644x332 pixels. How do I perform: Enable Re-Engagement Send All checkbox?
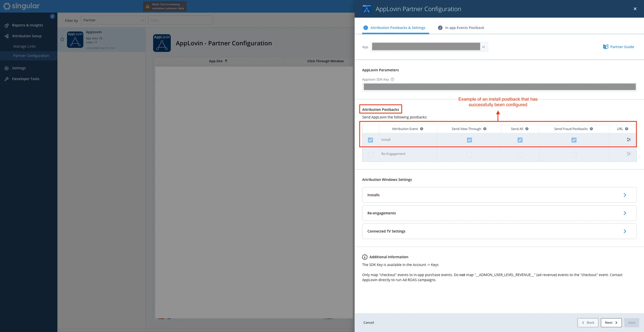tap(520, 154)
